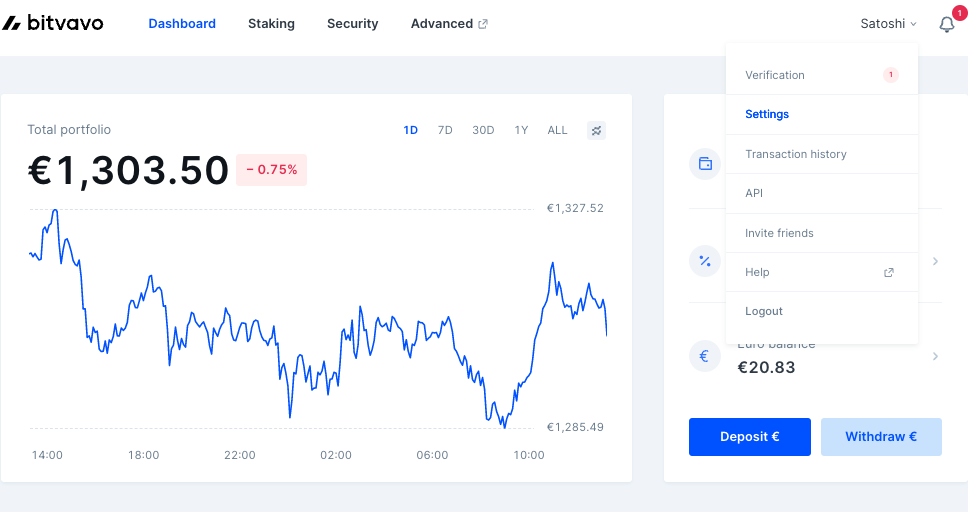The image size is (968, 512).
Task: Click the external link icon next to Help
Action: tap(888, 272)
